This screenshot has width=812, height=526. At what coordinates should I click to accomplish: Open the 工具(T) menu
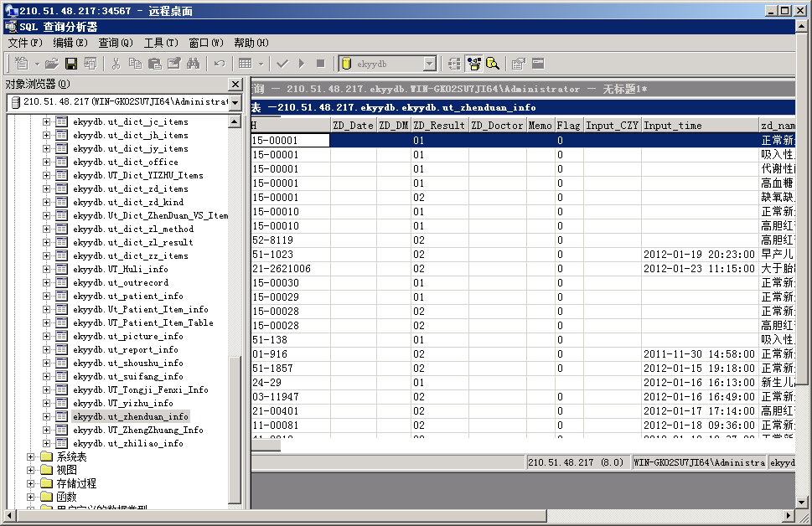point(161,43)
